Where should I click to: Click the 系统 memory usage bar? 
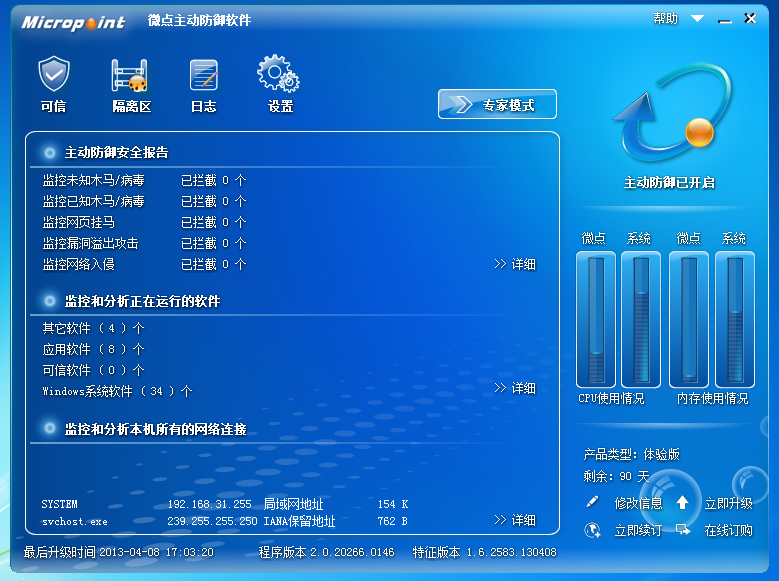tap(735, 320)
